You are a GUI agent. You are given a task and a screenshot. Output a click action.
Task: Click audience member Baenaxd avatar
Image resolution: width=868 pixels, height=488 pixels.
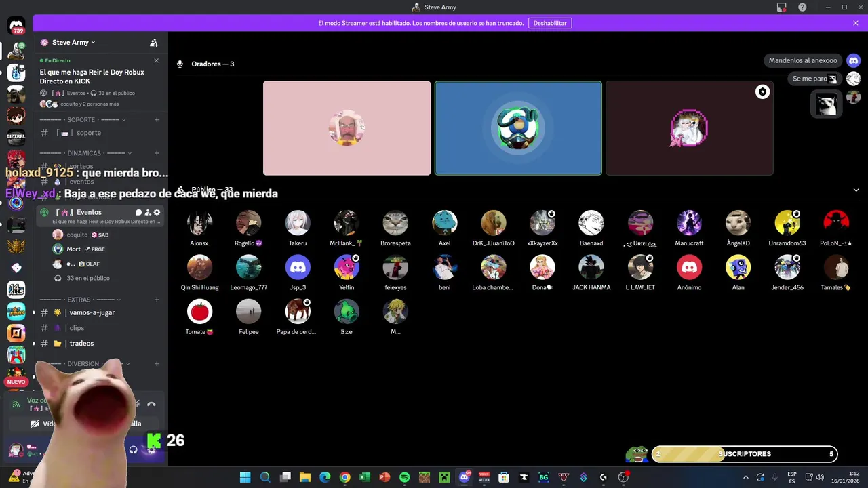[x=591, y=223]
